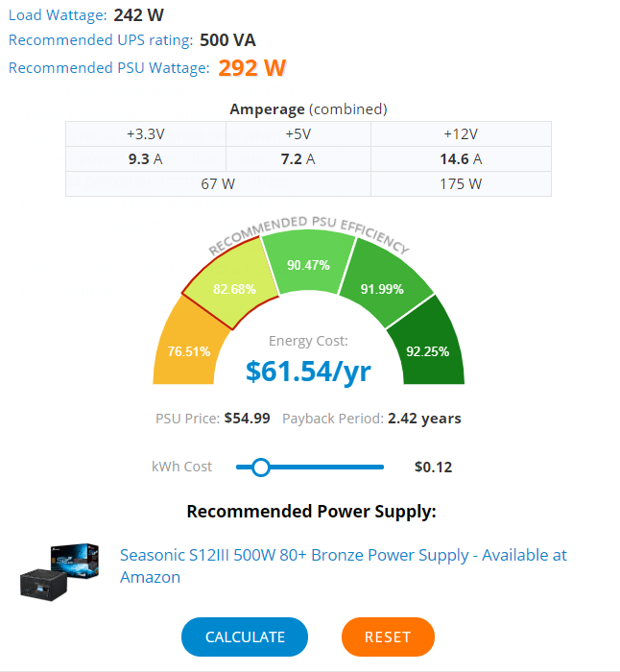Click the +12V column header cell
620x672 pixels.
pyautogui.click(x=461, y=134)
